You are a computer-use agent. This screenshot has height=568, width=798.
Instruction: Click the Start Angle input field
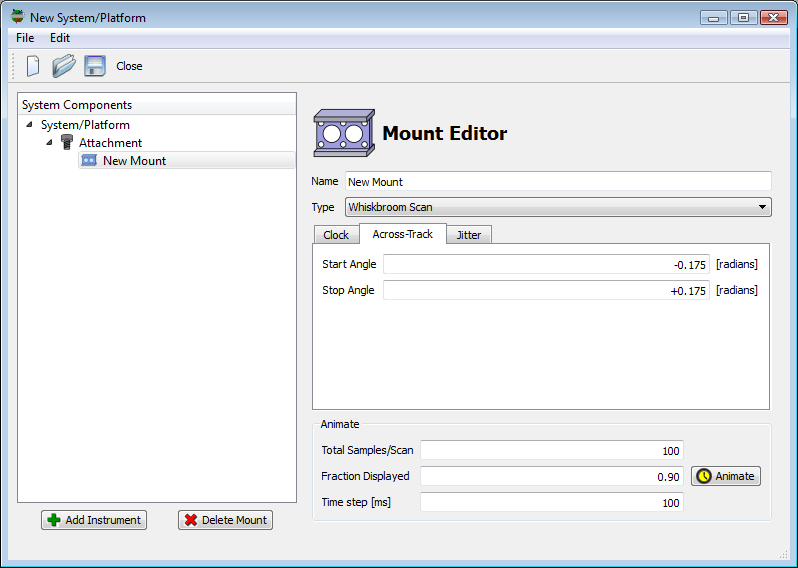click(x=546, y=264)
